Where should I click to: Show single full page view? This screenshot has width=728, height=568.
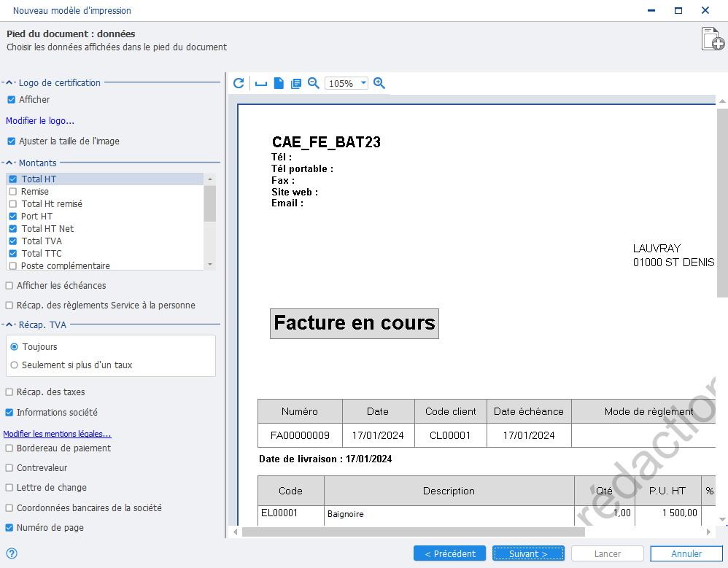coord(279,83)
